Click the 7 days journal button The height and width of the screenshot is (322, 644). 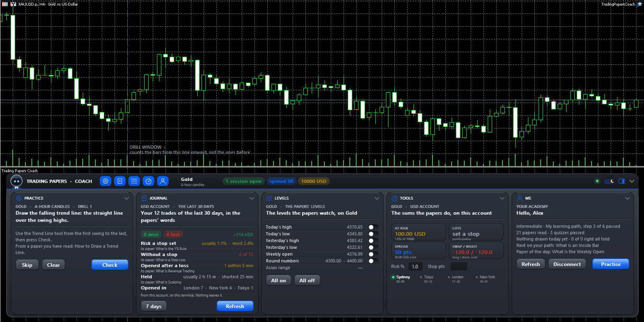[154, 306]
